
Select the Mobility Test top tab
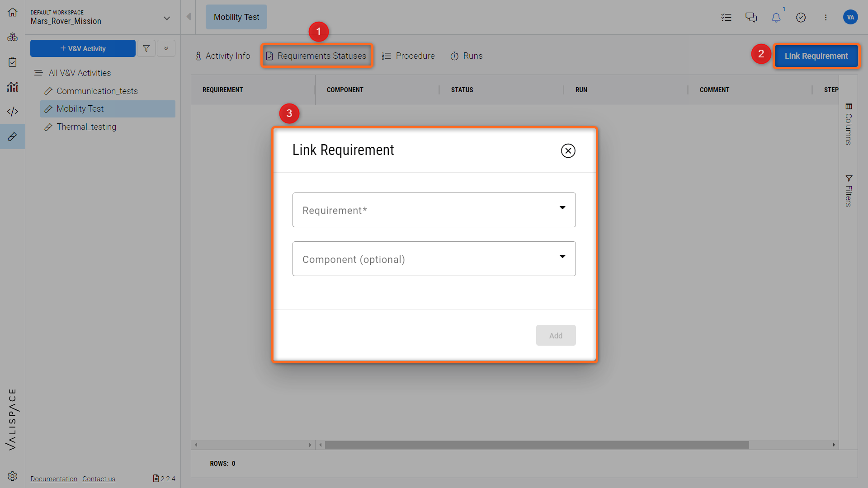(x=236, y=17)
